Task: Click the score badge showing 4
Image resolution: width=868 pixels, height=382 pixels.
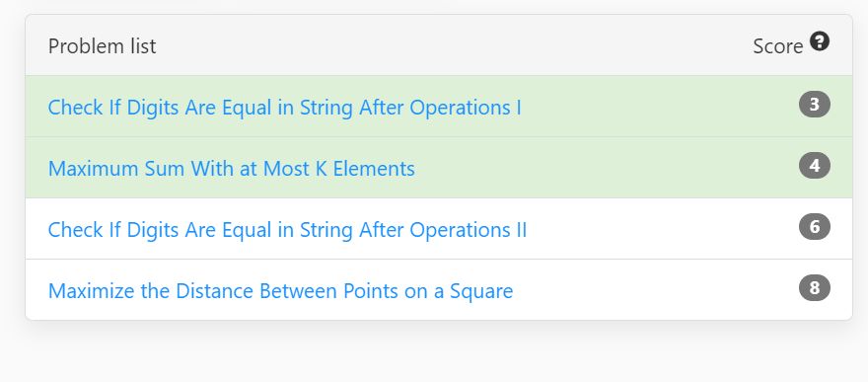Action: click(x=815, y=166)
